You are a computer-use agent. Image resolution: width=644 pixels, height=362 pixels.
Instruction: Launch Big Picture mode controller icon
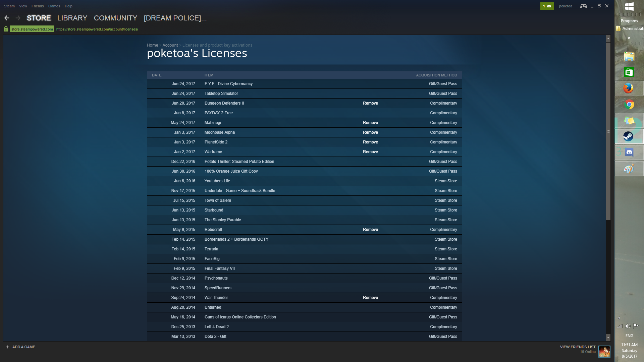coord(584,6)
